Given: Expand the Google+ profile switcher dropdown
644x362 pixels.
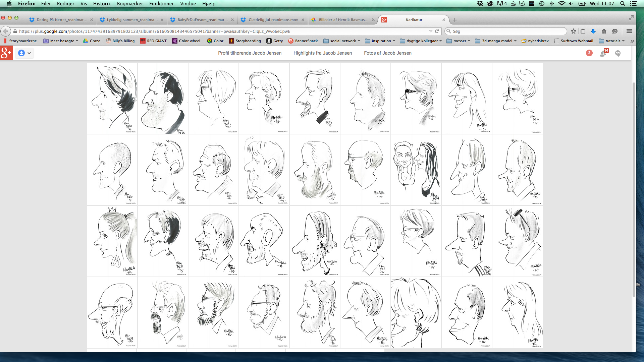Looking at the screenshot, I should coord(24,53).
